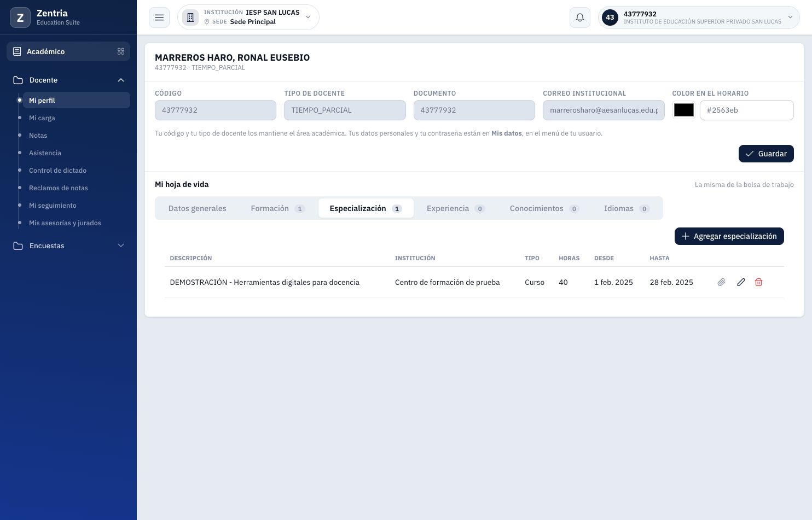Screen dimensions: 812x520
Task: Click the Docente folder icon
Action: (18, 80)
